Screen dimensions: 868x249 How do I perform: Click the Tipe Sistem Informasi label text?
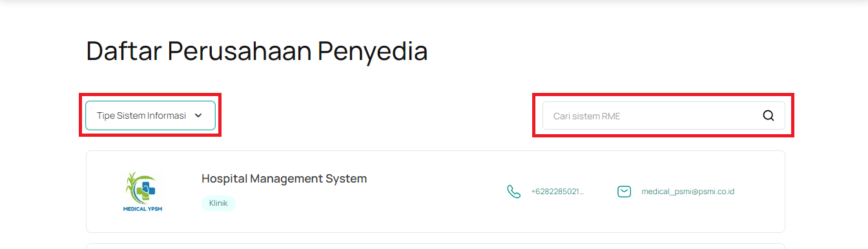pos(141,116)
